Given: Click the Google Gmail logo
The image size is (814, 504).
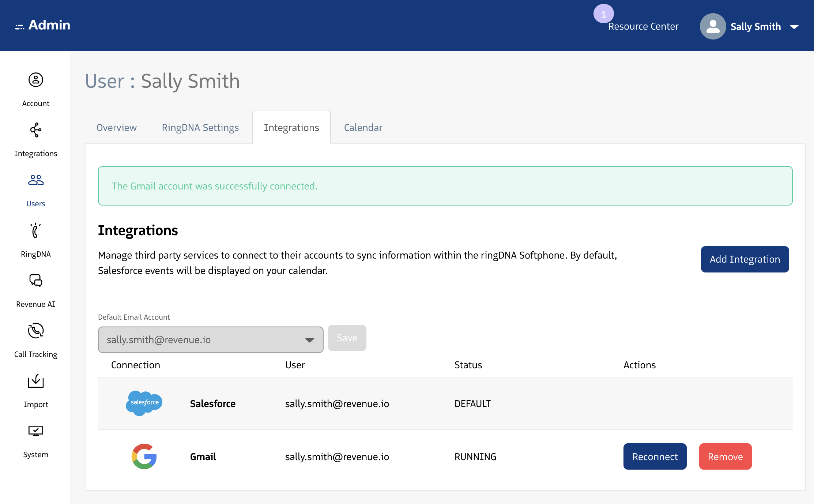Looking at the screenshot, I should pos(144,456).
